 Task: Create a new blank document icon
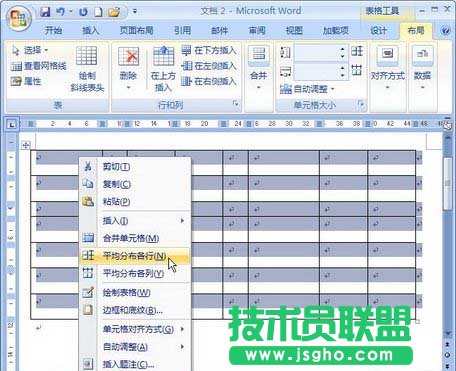pos(98,12)
